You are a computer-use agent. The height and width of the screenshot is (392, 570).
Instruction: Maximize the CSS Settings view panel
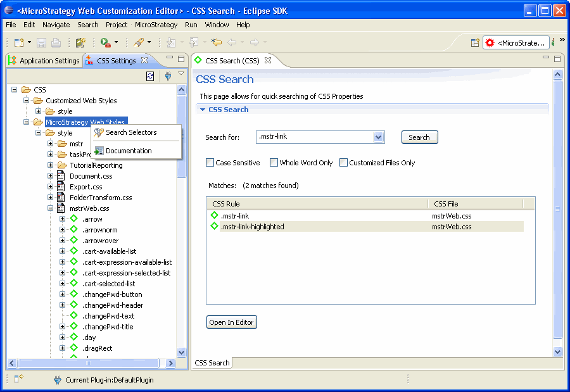[x=181, y=58]
